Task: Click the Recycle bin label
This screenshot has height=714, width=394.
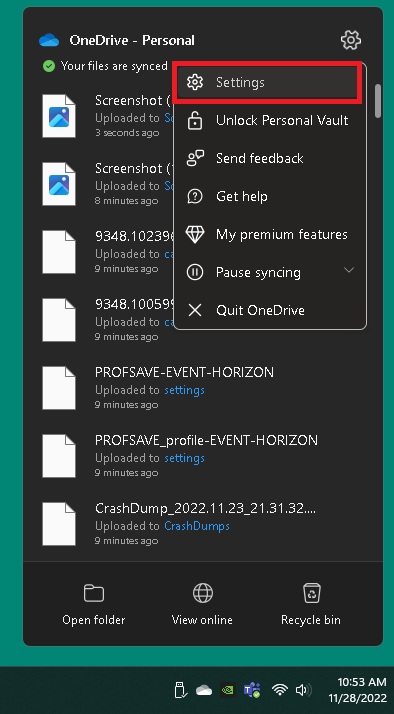Action: coord(311,620)
